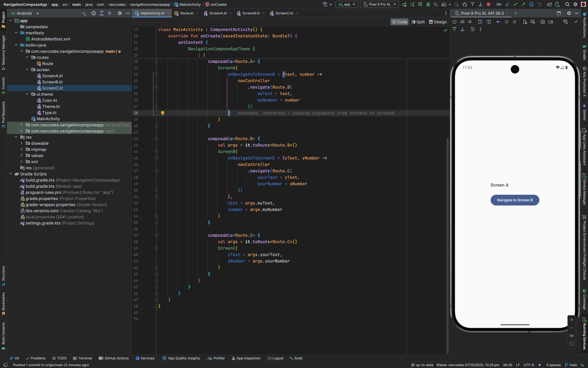Open settings.gradle.kts file
Viewport: 588px width, 368px height.
tap(43, 223)
